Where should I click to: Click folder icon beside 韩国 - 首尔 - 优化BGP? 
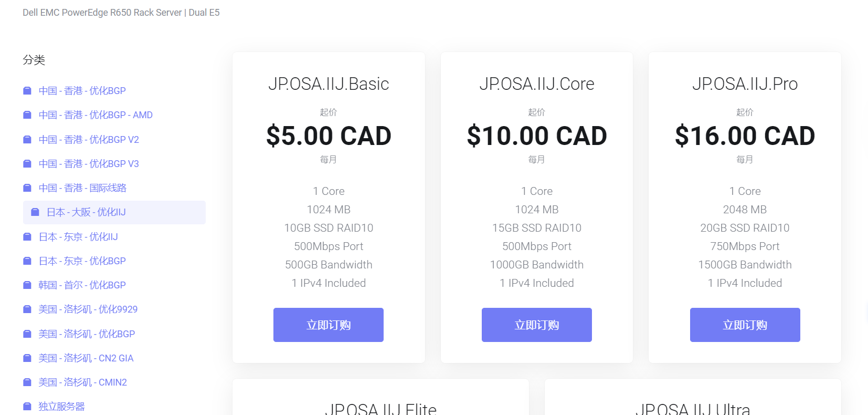[x=27, y=285]
